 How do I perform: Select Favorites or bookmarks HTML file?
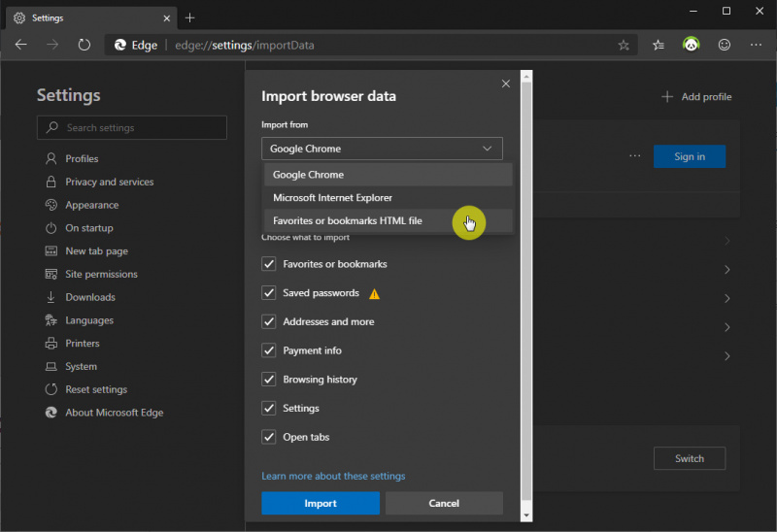click(x=388, y=221)
